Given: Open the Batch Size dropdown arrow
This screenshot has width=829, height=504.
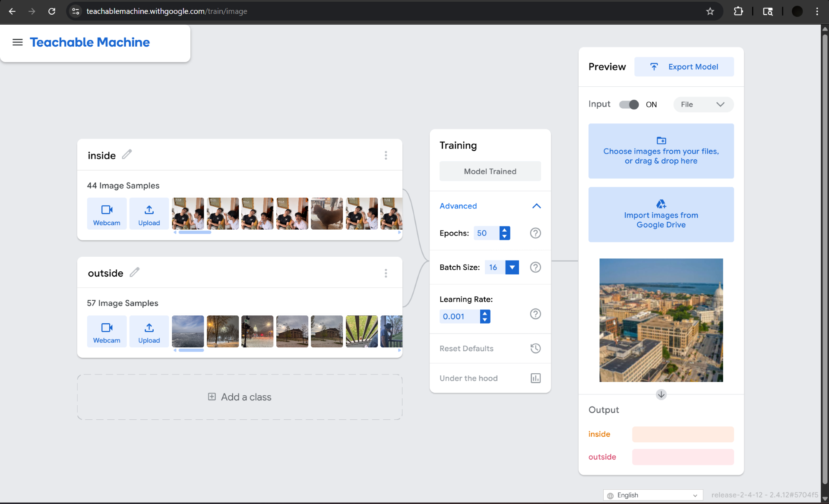Looking at the screenshot, I should 512,267.
